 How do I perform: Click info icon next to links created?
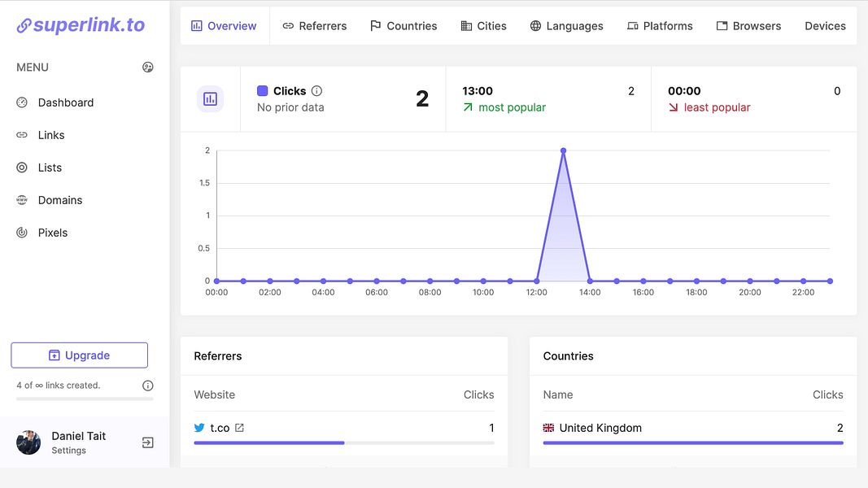pos(148,386)
